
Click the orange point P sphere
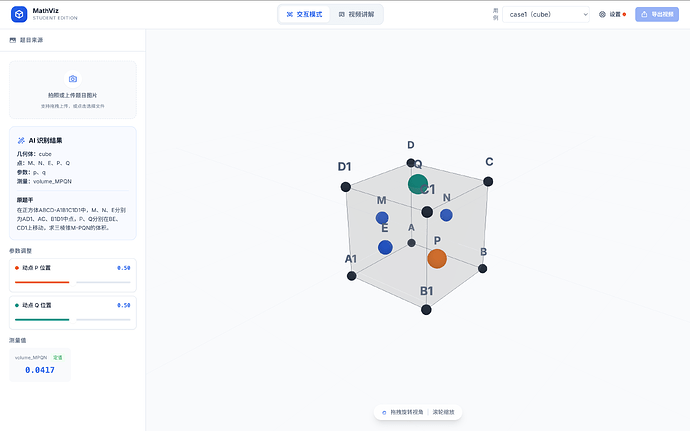(x=437, y=258)
